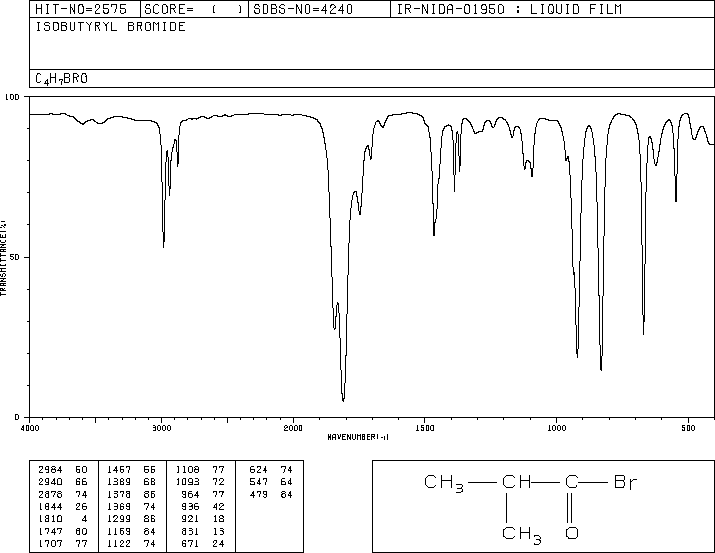Click the lower CH3 group in structure
715x553 pixels.
click(x=522, y=535)
